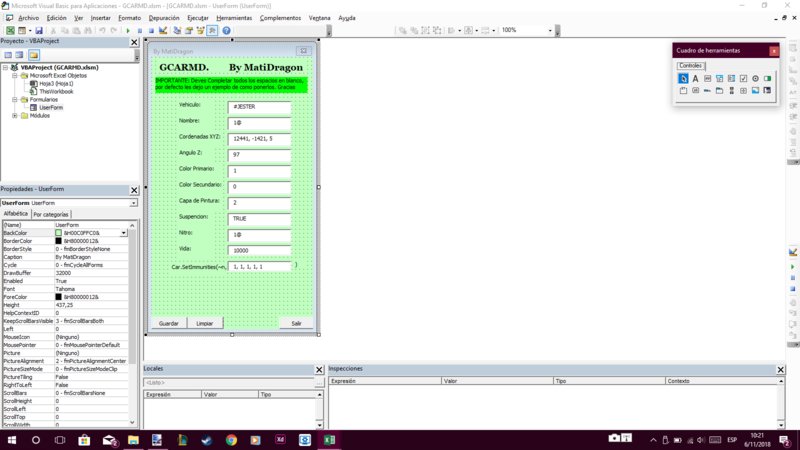Open the UserForm object selector dropdown
800x450 pixels.
pyautogui.click(x=134, y=203)
